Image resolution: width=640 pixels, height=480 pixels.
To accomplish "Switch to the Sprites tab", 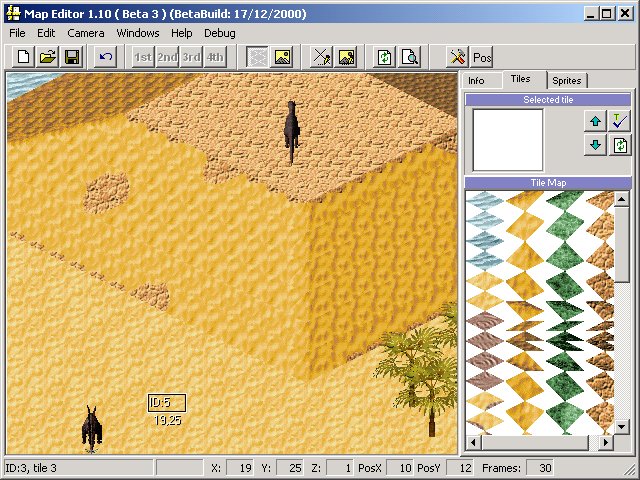I will coord(567,80).
